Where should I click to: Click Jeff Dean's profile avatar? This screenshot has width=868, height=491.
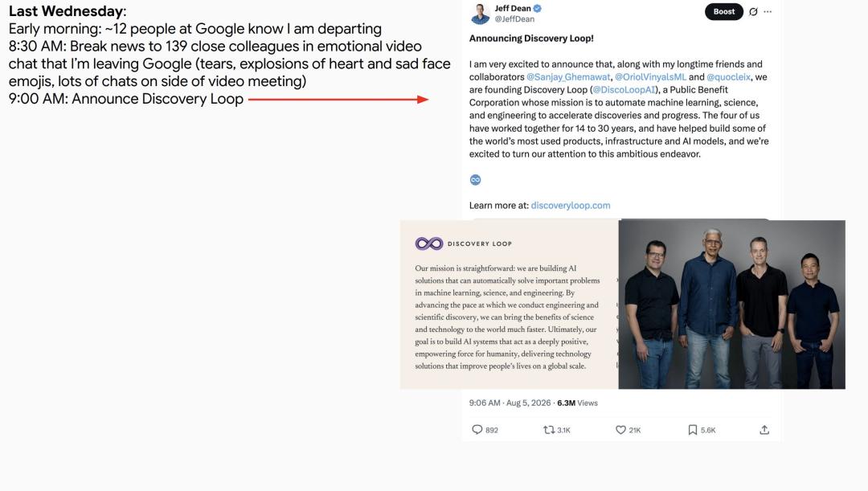click(x=480, y=14)
